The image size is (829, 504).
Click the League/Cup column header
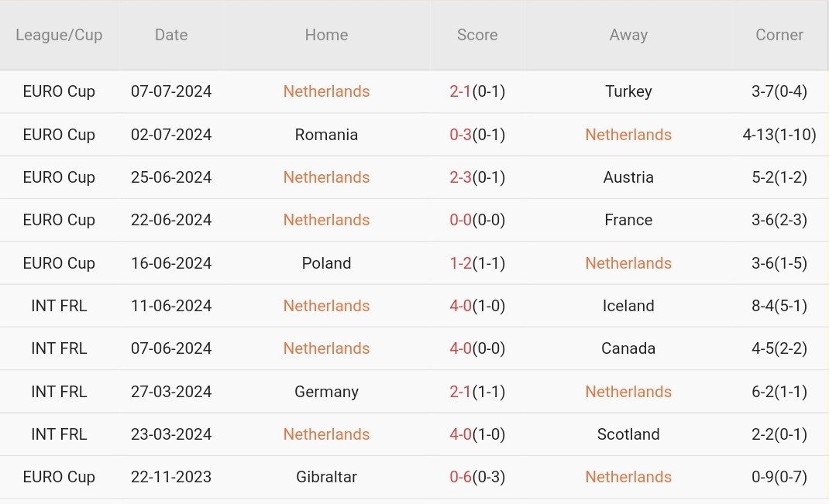[59, 35]
